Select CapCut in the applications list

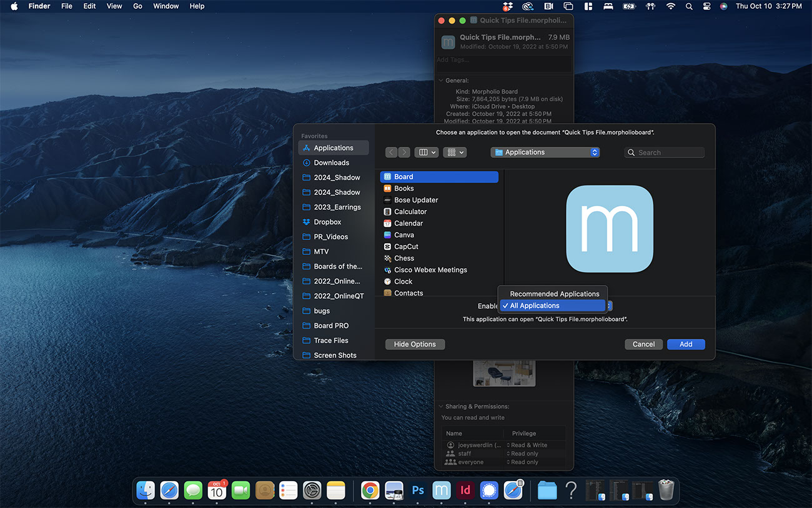point(406,247)
